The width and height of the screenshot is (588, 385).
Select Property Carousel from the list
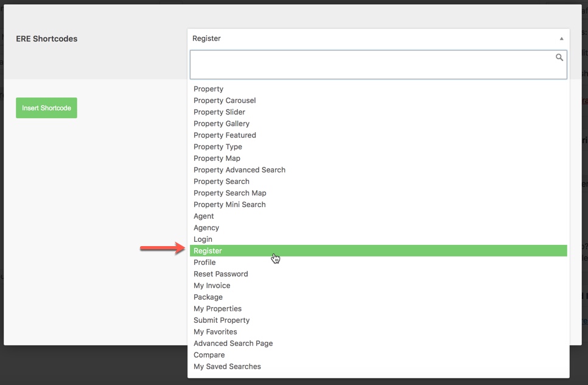[x=379, y=101]
